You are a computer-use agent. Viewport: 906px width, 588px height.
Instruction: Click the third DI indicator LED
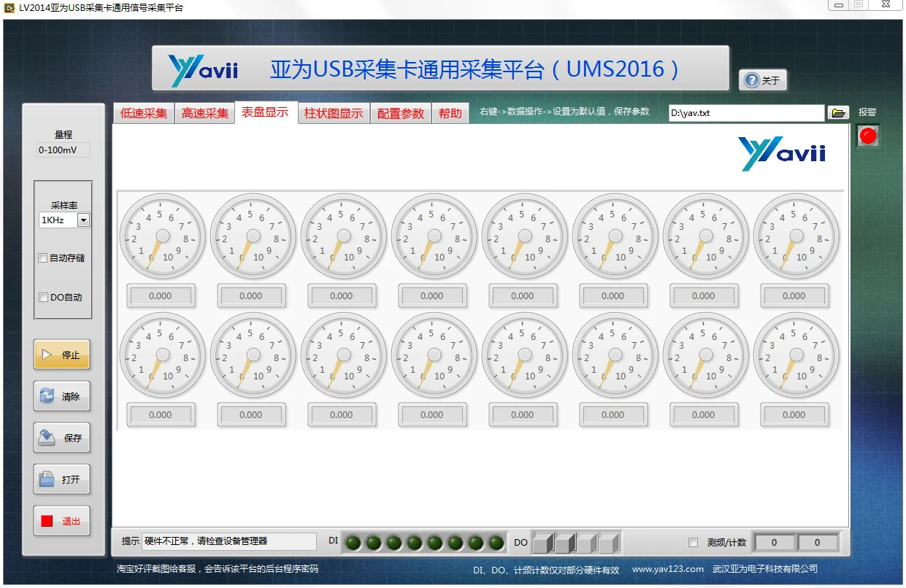click(394, 543)
